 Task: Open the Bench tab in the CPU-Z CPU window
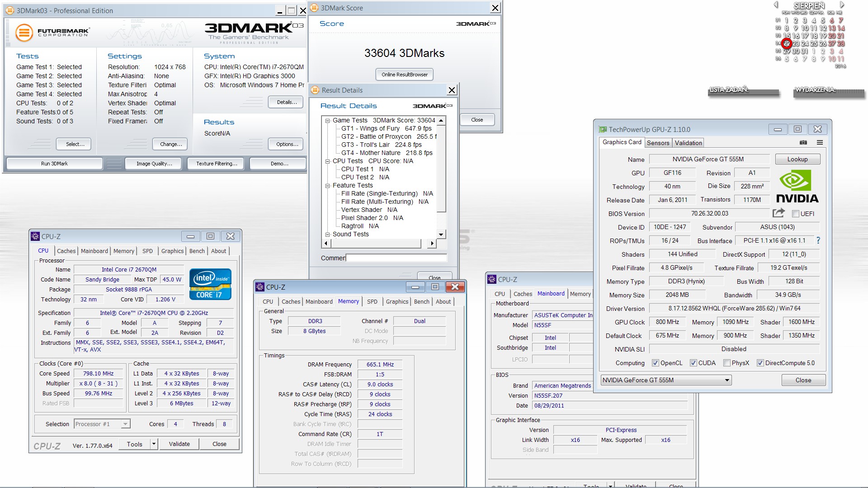point(197,251)
